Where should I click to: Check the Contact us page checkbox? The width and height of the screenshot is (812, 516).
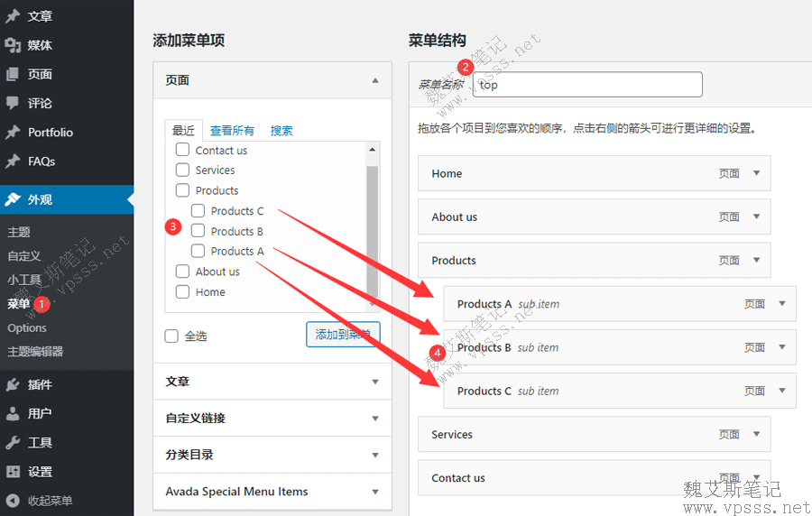pos(182,150)
